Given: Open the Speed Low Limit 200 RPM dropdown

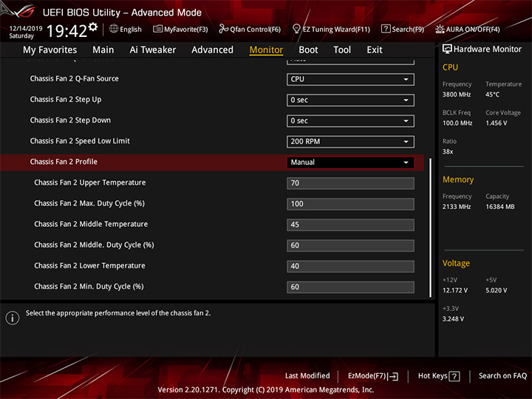Looking at the screenshot, I should (x=350, y=141).
